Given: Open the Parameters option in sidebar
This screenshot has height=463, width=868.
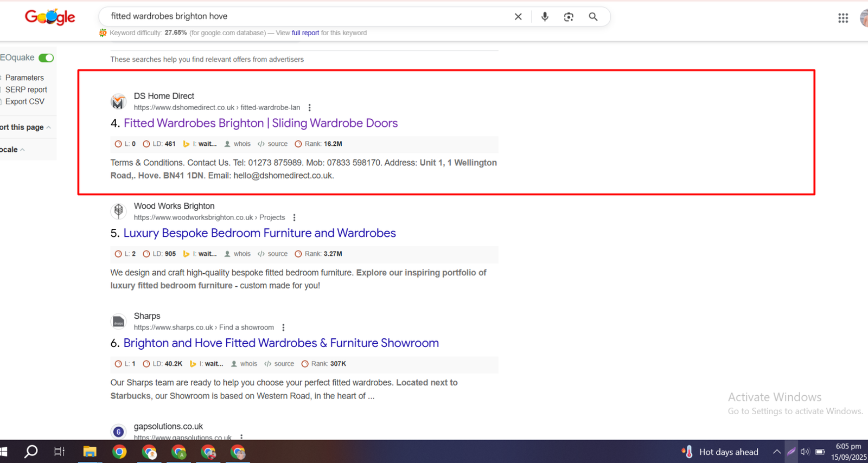Looking at the screenshot, I should 24,78.
